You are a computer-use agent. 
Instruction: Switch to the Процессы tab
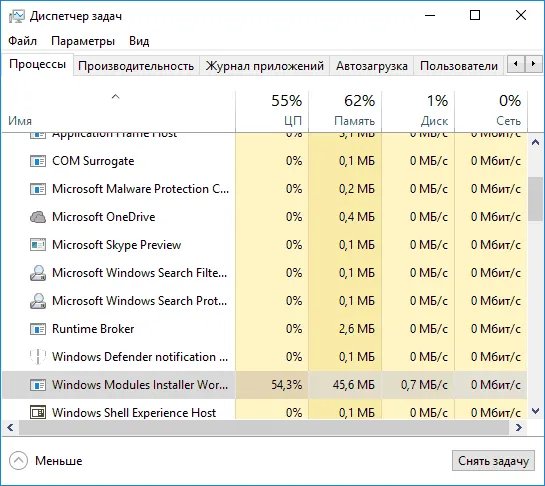(x=38, y=64)
